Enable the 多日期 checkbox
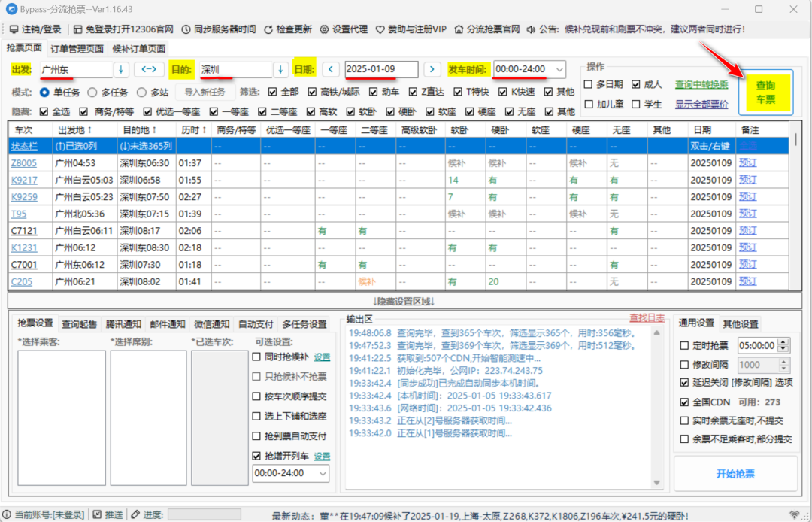Viewport: 812px width, 522px height. (589, 85)
